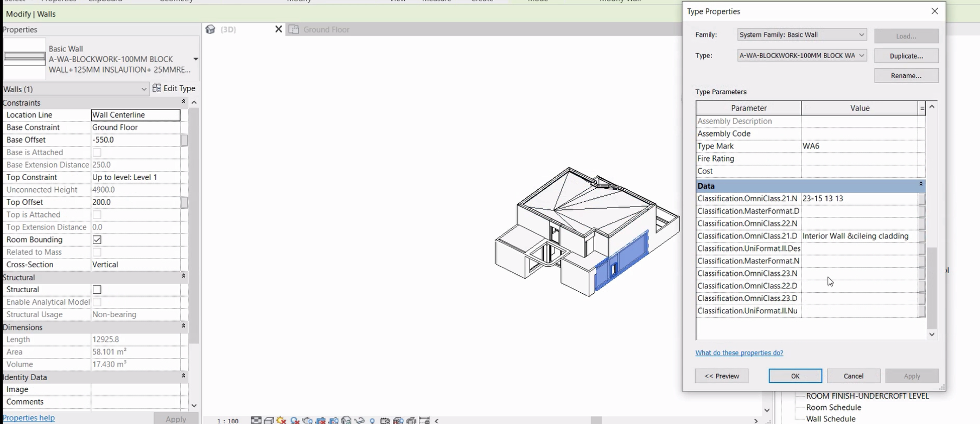Toggle the Shadows icon in view bar
This screenshot has height=424, width=980.
pyautogui.click(x=295, y=421)
